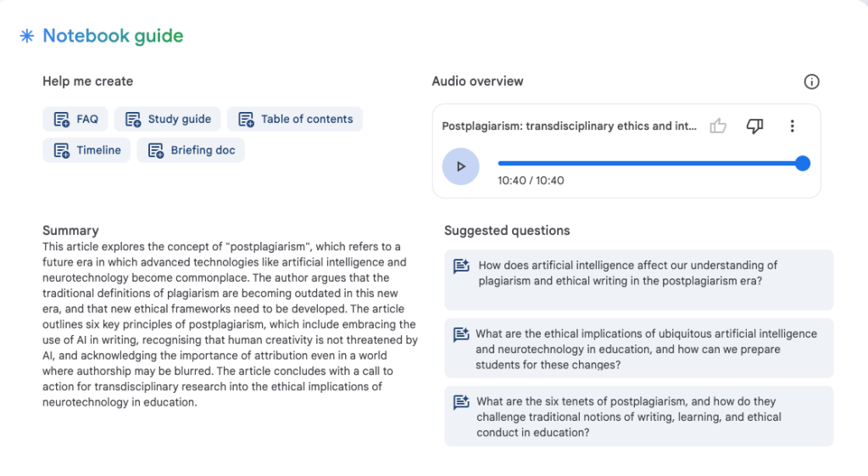Viewport: 868px width, 476px height.
Task: Create a Briefing doc
Action: (192, 150)
